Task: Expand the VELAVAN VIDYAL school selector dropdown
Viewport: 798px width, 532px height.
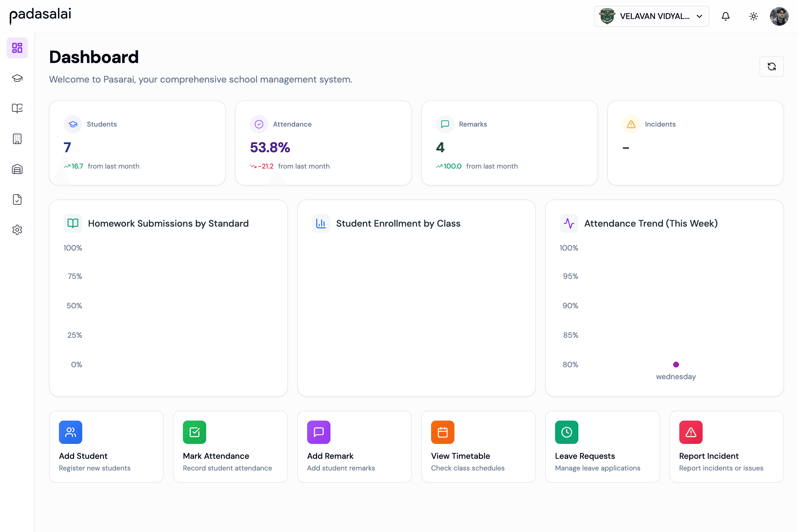Action: click(651, 16)
